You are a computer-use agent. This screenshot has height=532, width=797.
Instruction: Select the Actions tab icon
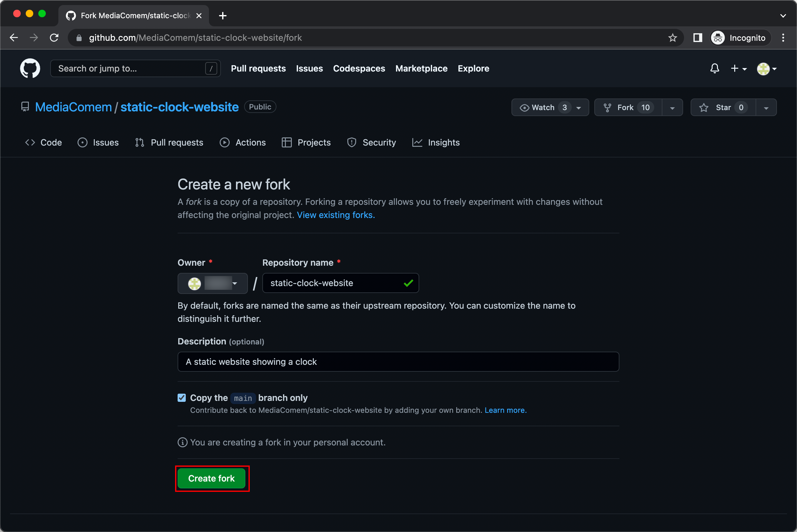pyautogui.click(x=225, y=142)
